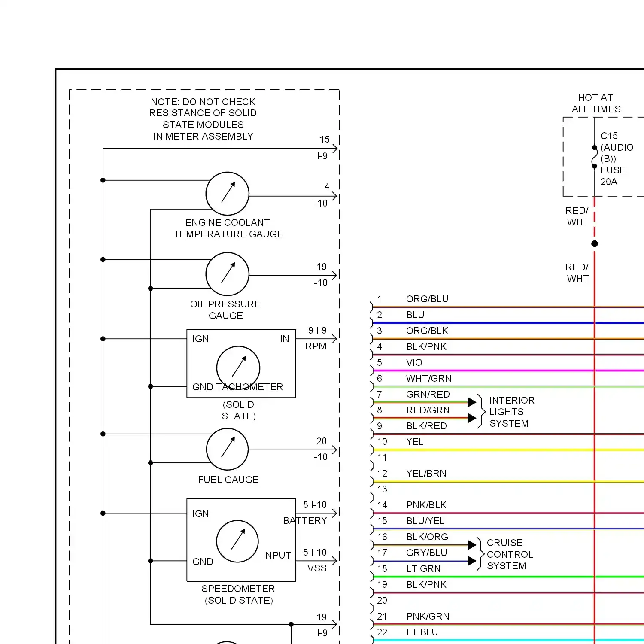Click the YEL wire label on pin 10
The height and width of the screenshot is (644, 644).
point(415,441)
